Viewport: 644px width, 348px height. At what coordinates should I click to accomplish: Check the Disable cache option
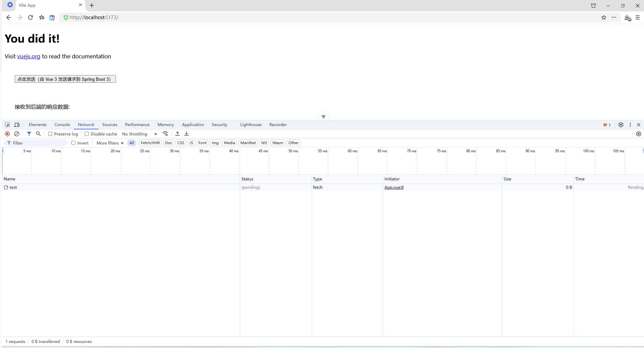coord(87,134)
